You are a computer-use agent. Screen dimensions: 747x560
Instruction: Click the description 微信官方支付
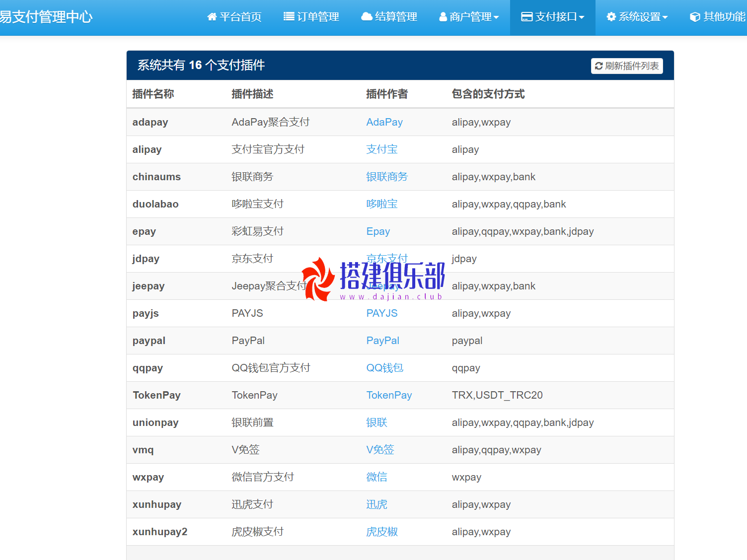[263, 477]
